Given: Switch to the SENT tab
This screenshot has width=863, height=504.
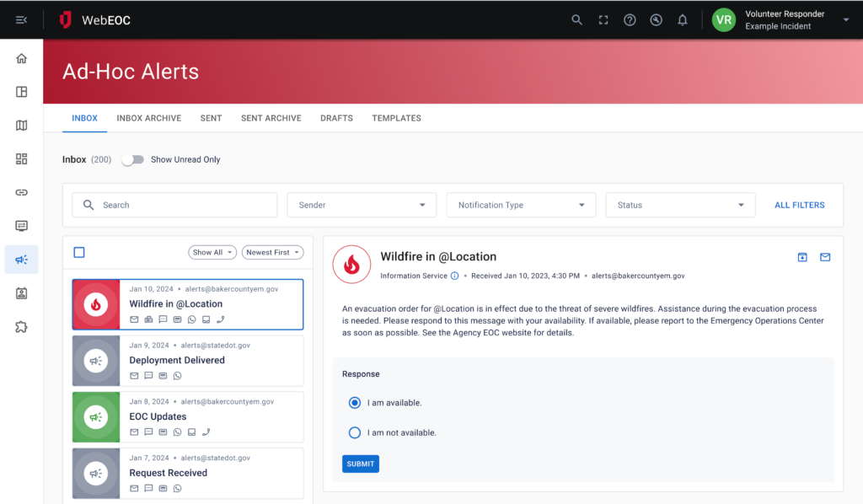Looking at the screenshot, I should 211,118.
